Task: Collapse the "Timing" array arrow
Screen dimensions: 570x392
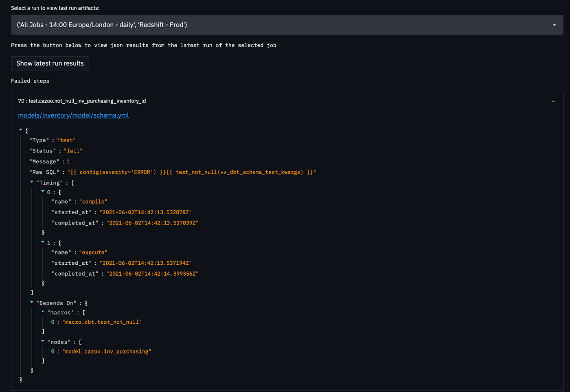Action: click(x=32, y=182)
